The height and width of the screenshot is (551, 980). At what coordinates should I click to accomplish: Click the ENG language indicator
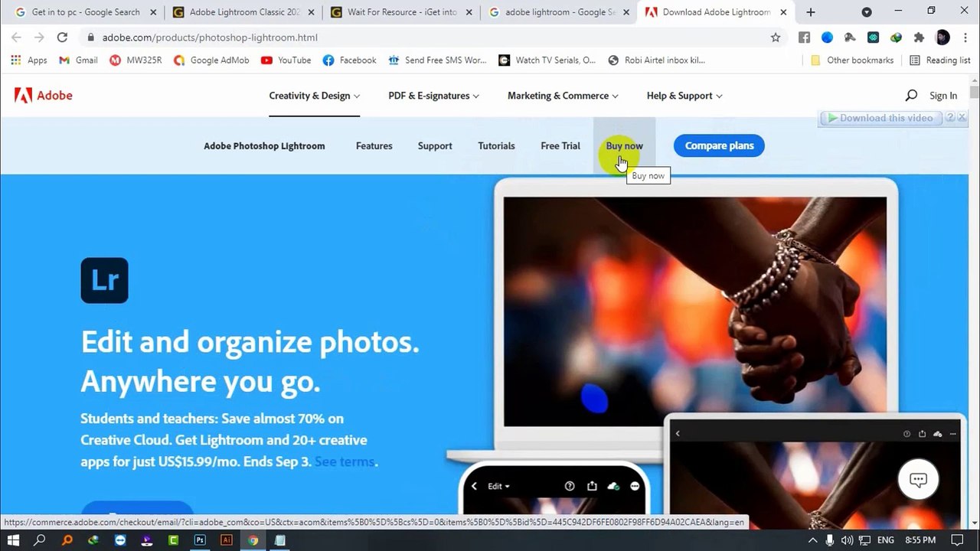pos(885,540)
